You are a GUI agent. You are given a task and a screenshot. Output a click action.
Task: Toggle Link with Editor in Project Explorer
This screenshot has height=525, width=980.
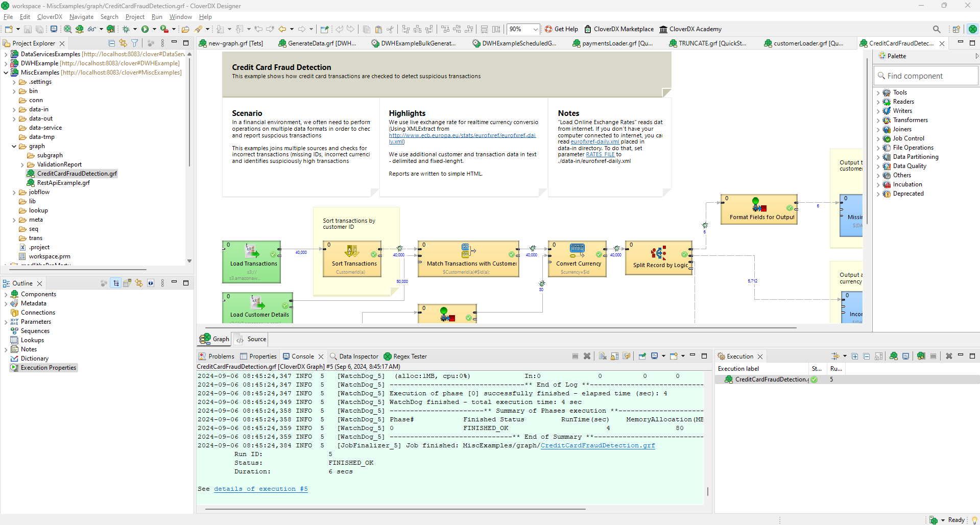[123, 43]
